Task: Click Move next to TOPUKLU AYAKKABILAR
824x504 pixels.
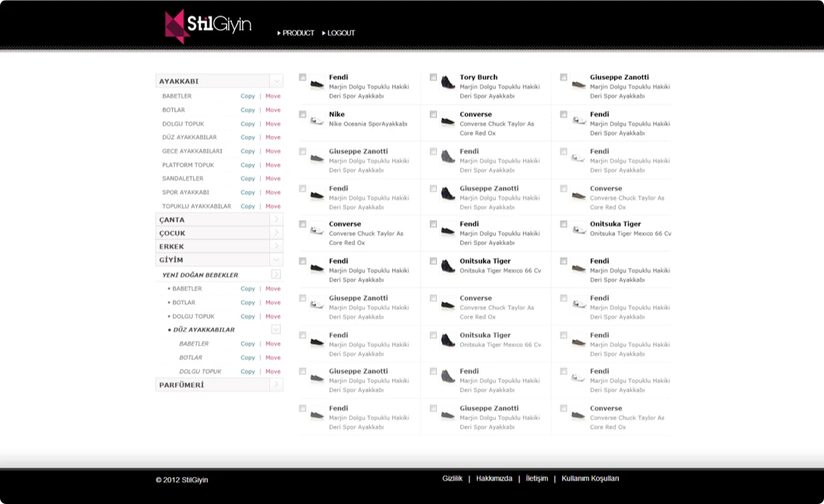Action: (272, 207)
